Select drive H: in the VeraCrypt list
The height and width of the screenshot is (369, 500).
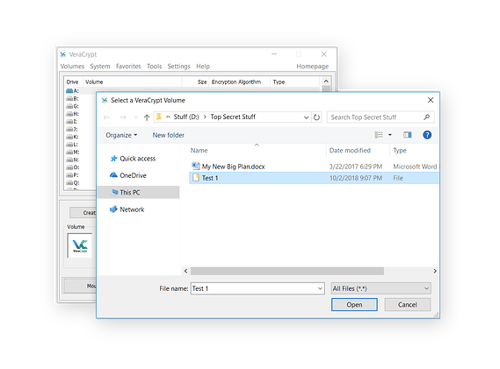72,114
